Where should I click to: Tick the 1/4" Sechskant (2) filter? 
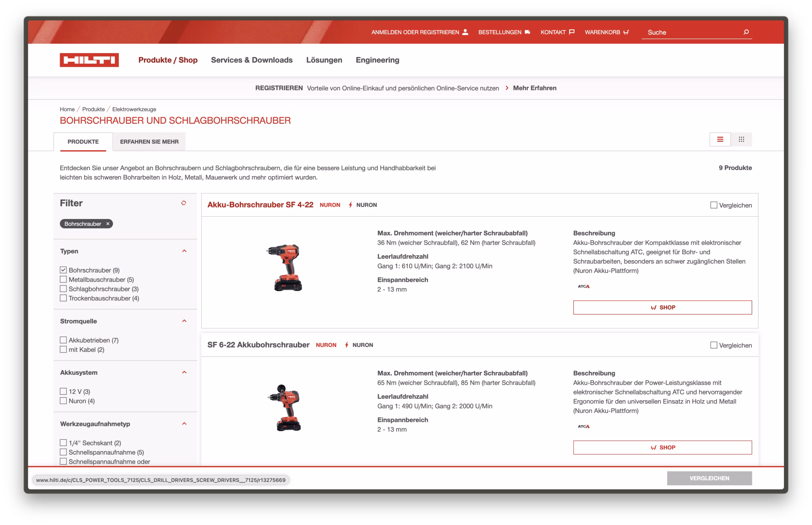pyautogui.click(x=63, y=443)
